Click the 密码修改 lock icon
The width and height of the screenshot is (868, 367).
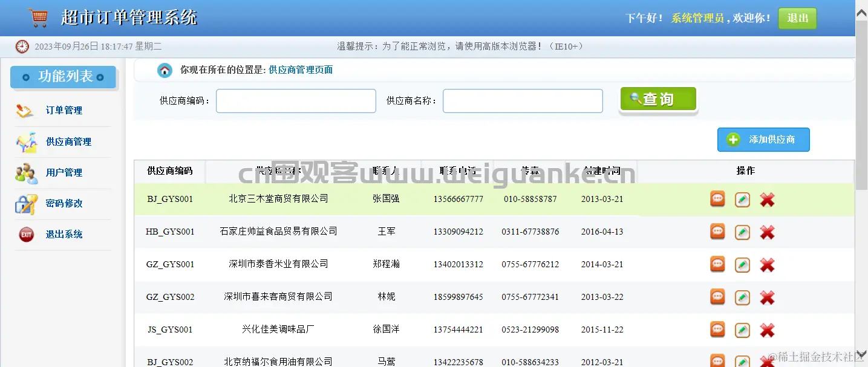click(x=26, y=204)
